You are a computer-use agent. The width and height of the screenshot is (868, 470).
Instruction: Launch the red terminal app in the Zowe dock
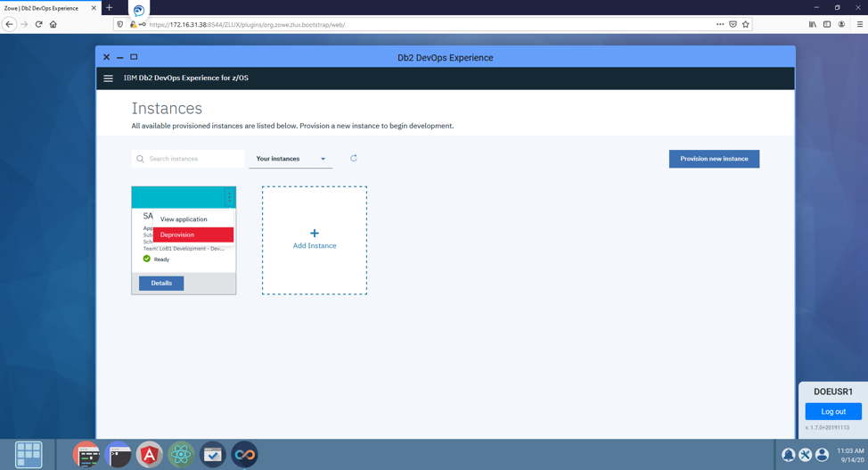(86, 455)
